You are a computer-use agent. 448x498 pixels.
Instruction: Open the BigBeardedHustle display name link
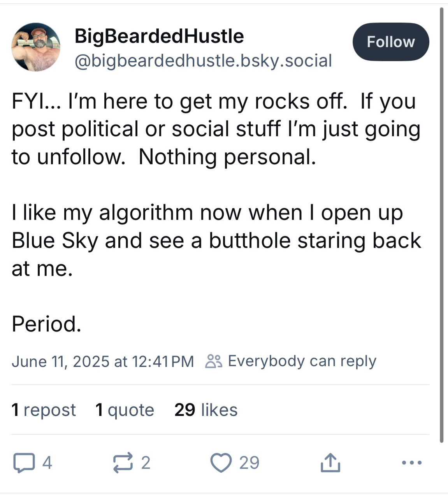click(x=159, y=36)
